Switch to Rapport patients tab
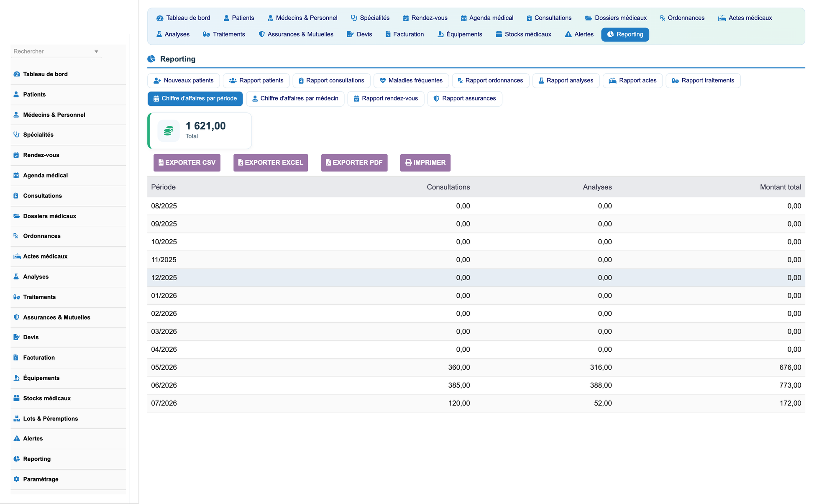This screenshot has height=504, width=814. (x=256, y=81)
